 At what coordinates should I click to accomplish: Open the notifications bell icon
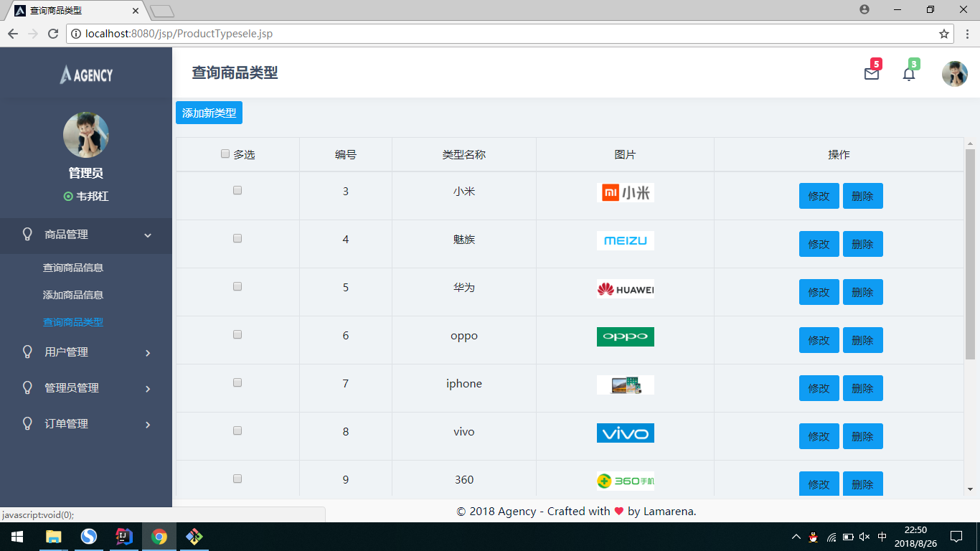click(909, 73)
